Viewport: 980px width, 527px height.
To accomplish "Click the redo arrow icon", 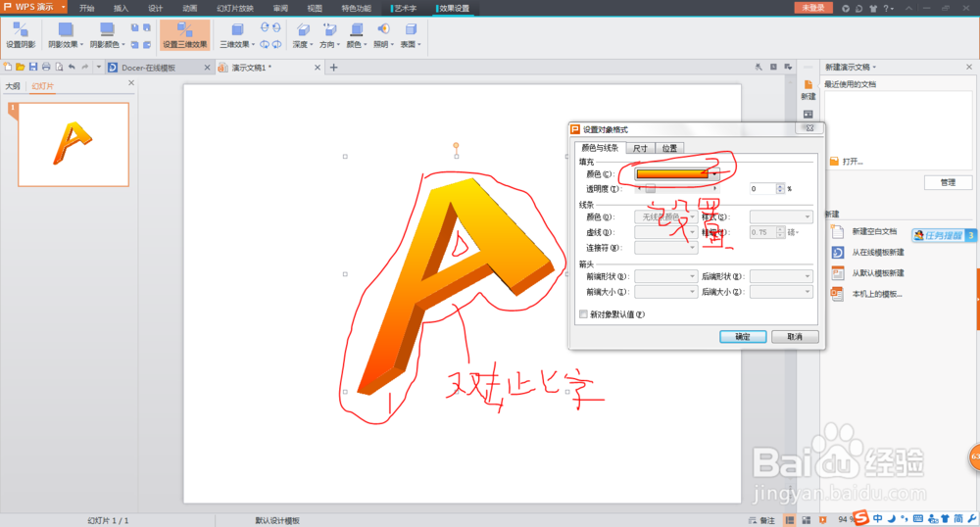I will [85, 67].
